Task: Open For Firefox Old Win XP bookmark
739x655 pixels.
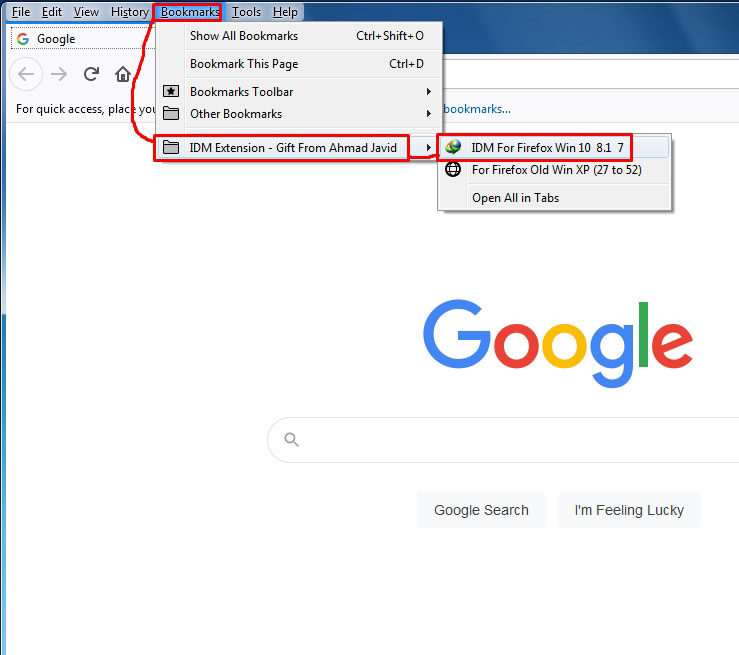Action: (554, 170)
